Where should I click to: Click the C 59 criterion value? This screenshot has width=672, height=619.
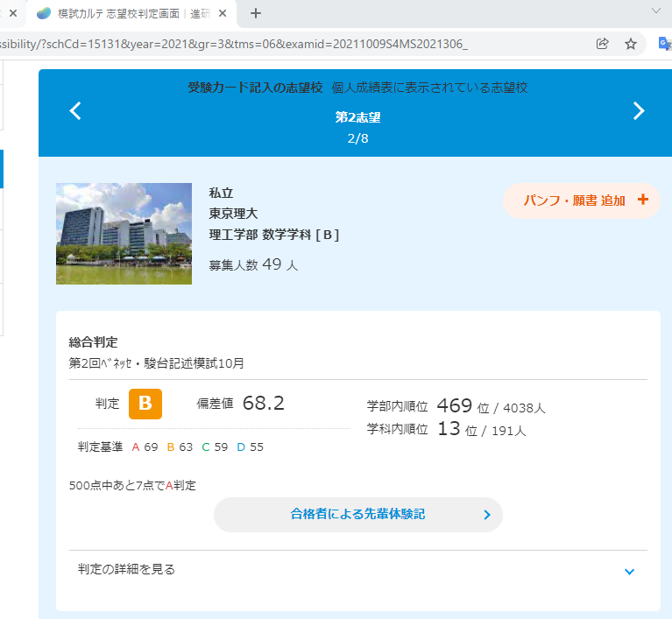tap(215, 447)
